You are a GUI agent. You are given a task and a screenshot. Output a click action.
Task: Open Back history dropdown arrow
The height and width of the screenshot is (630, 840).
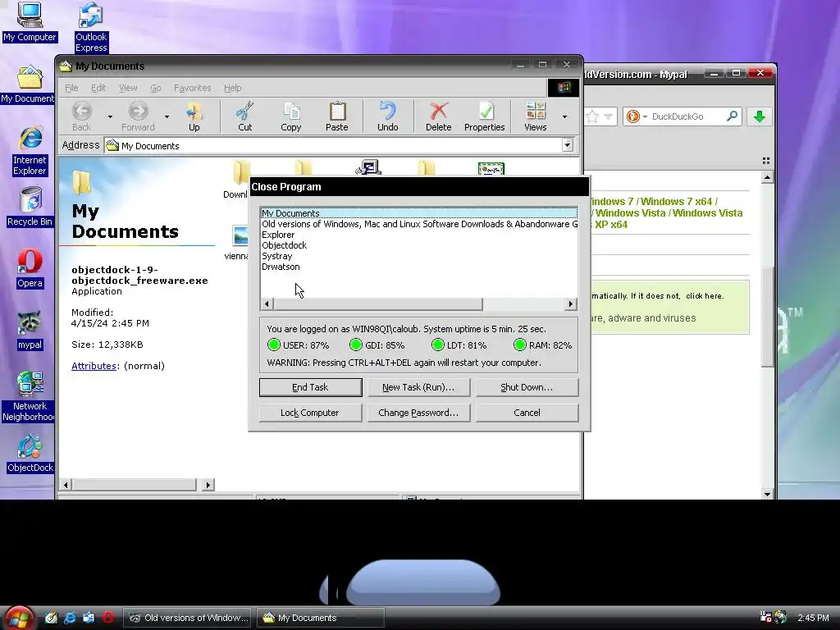(110, 116)
